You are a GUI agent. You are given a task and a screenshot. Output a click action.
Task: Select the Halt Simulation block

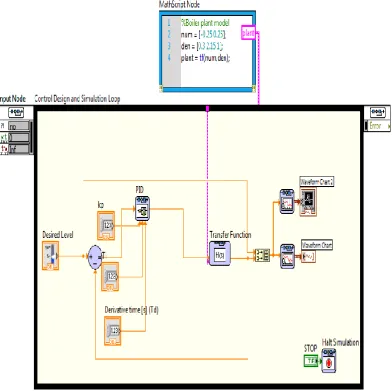point(329,360)
